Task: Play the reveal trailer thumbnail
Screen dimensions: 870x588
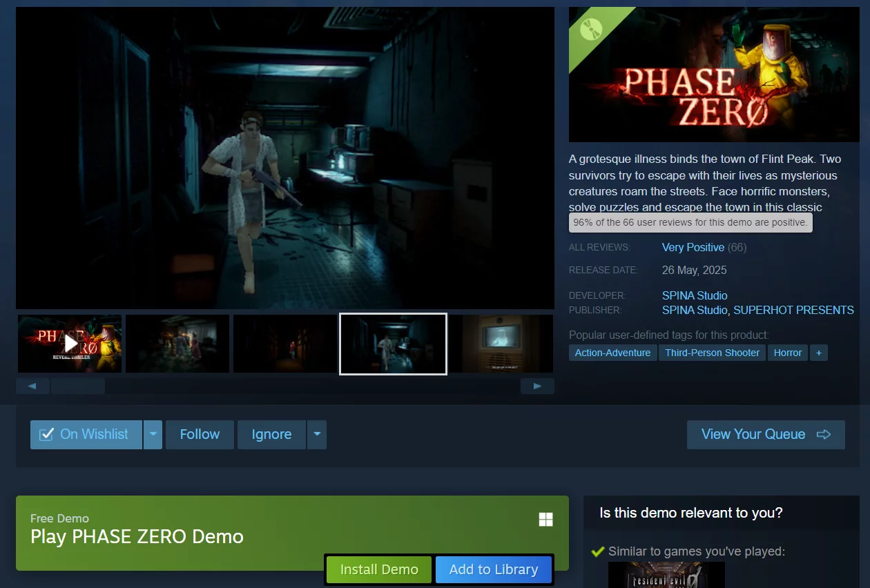Action: (70, 343)
